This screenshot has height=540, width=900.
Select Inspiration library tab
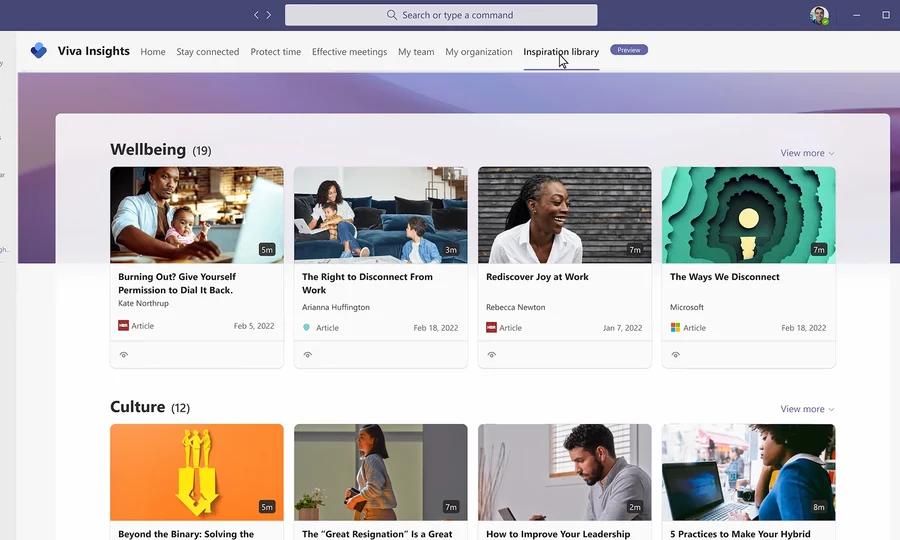561,52
